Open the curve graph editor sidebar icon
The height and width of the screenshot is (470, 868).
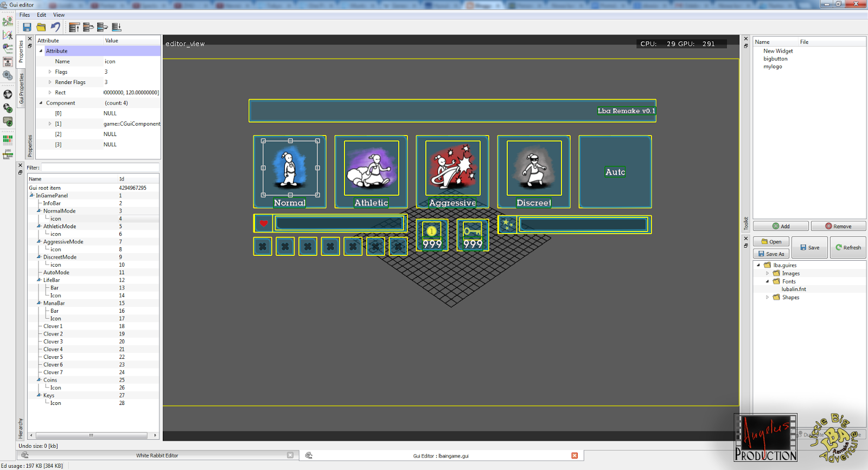pos(8,35)
